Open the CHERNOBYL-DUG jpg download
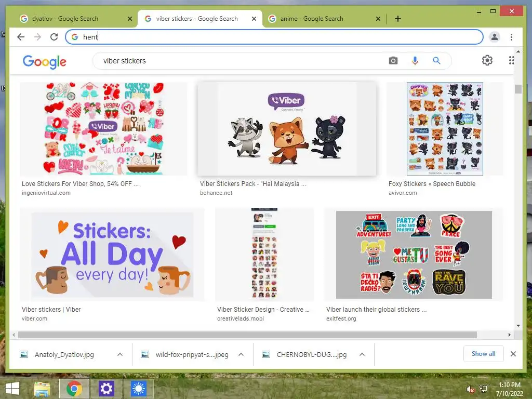 click(312, 354)
